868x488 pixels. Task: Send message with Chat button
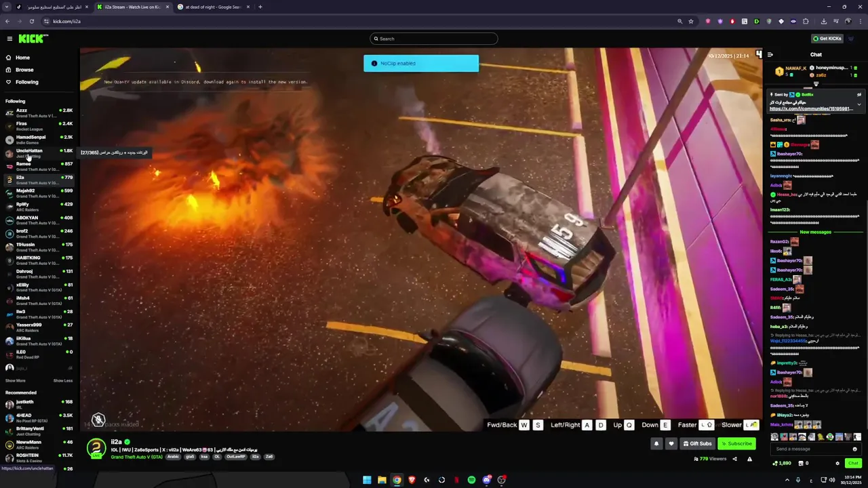click(853, 463)
